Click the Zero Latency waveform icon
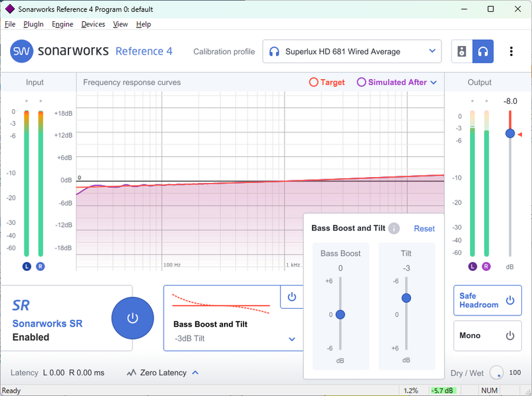 click(131, 373)
